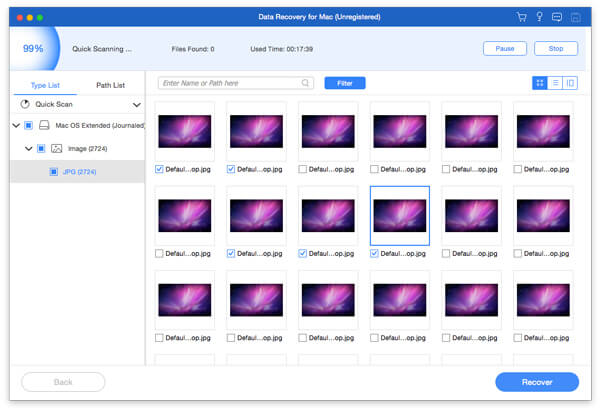
Task: Uncheck the second file checkbox in row two
Action: (231, 253)
